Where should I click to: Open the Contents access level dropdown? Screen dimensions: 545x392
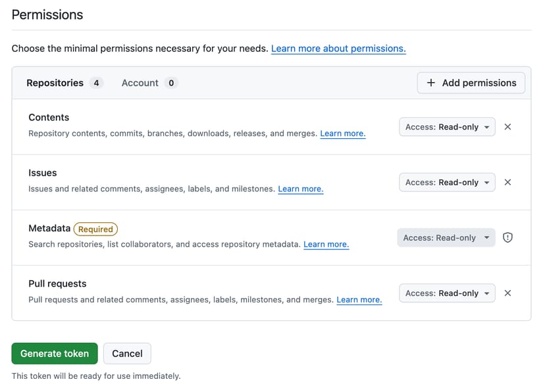447,127
